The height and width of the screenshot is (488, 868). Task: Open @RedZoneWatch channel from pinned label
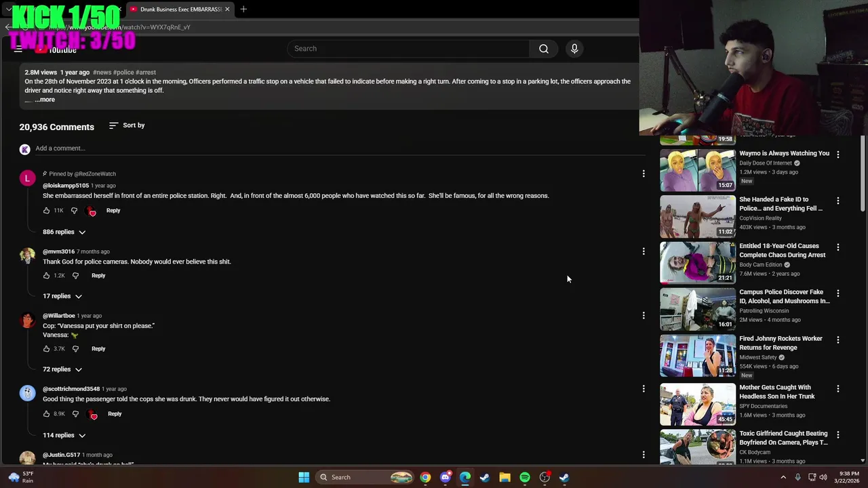point(95,174)
